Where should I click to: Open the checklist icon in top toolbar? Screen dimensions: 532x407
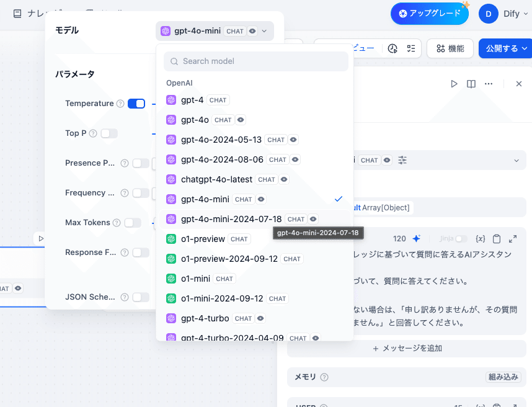pos(410,48)
